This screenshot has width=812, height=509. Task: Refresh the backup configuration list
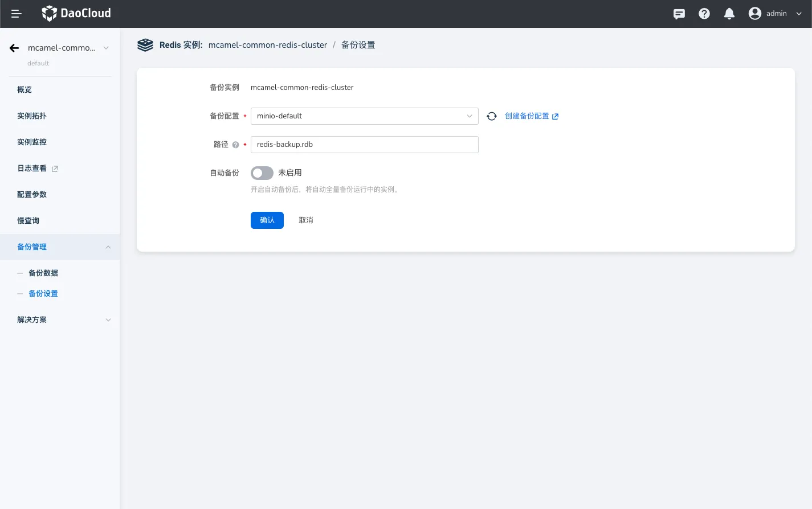point(492,116)
